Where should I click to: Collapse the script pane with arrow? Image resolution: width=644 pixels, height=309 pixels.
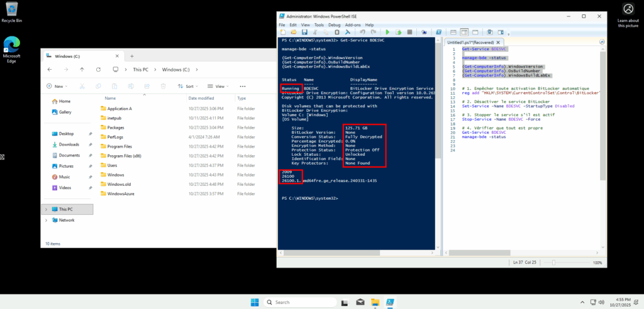(x=602, y=42)
